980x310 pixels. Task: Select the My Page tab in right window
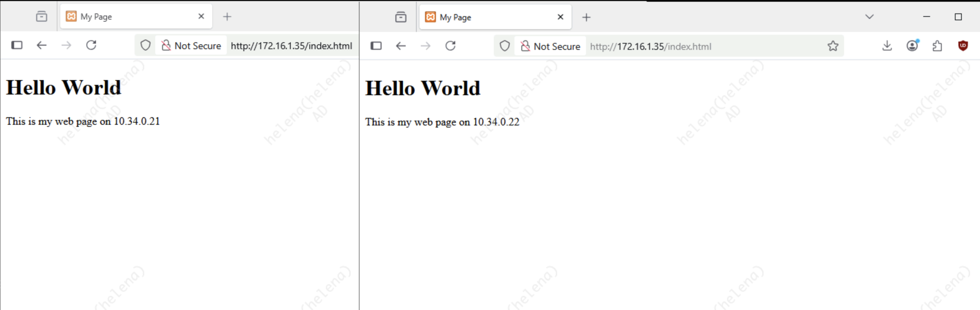[489, 18]
